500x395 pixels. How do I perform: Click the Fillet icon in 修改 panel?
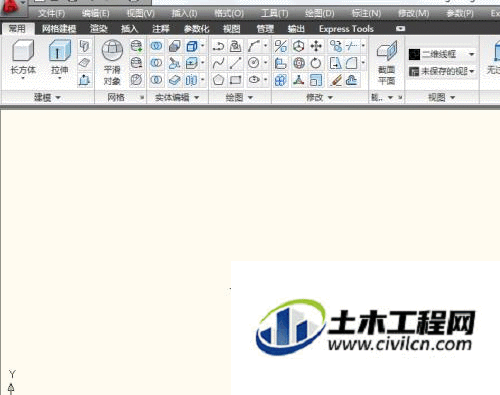pyautogui.click(x=352, y=63)
